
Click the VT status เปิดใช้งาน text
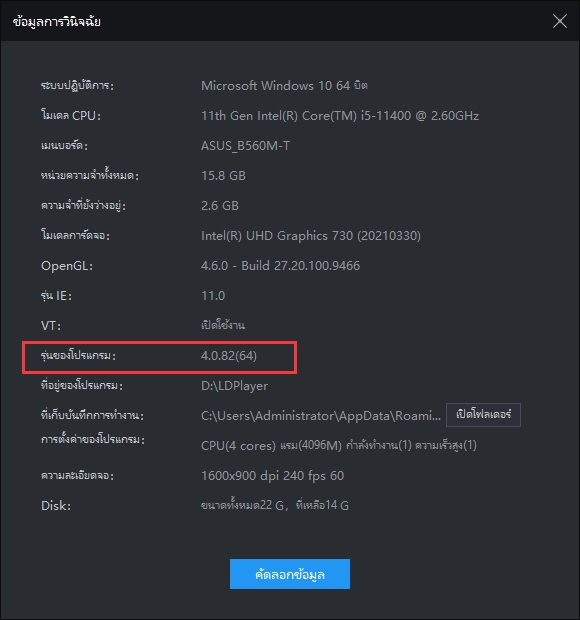point(223,325)
